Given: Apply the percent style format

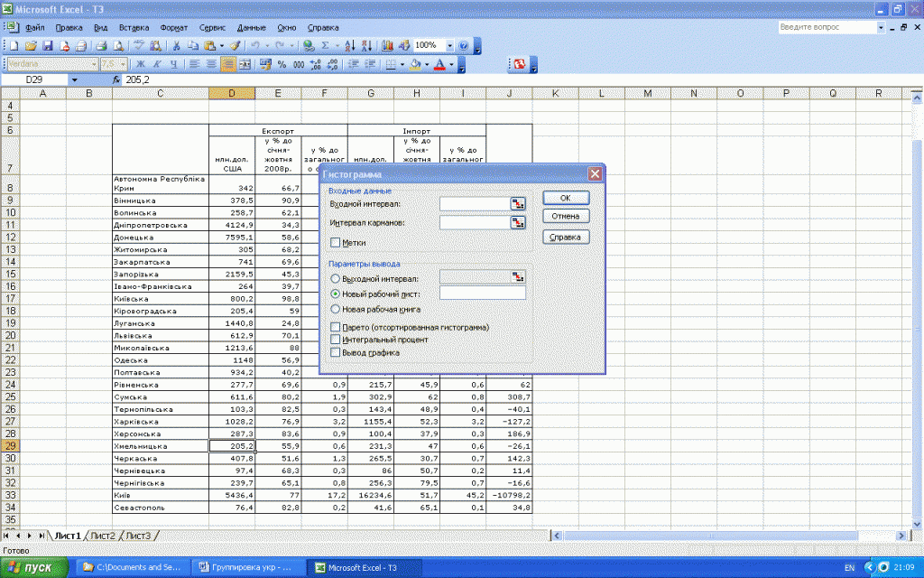Looking at the screenshot, I should 282,64.
